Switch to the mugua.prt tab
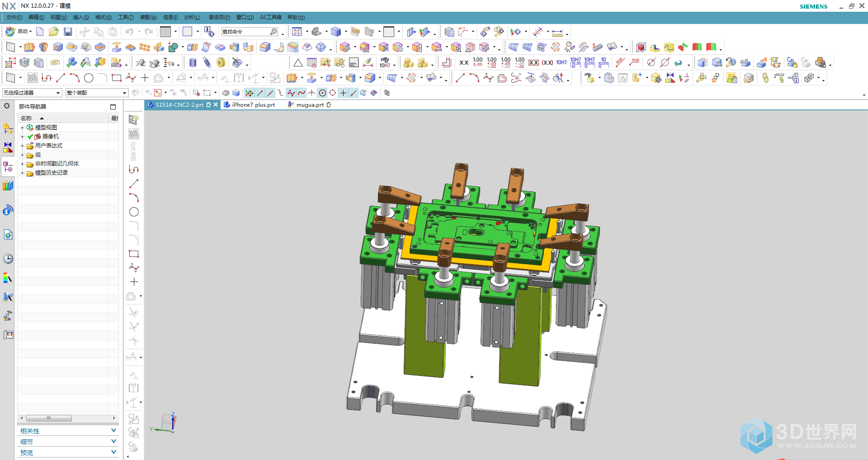The image size is (868, 460). click(x=310, y=105)
